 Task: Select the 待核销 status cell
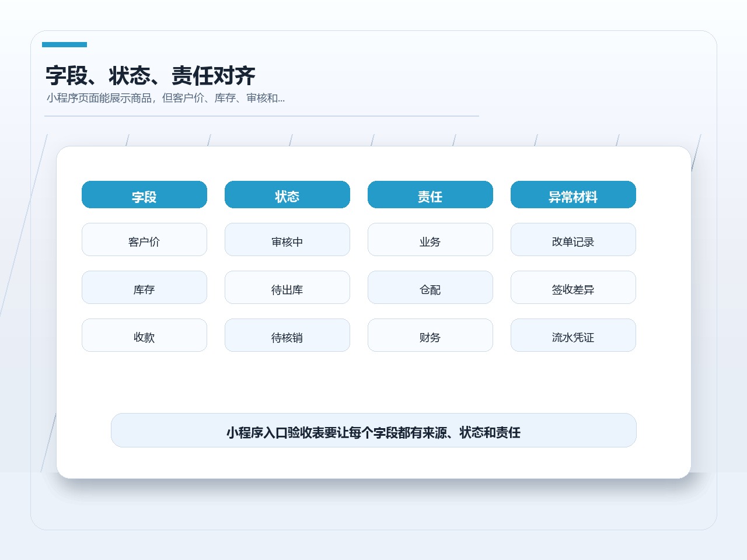(x=287, y=335)
